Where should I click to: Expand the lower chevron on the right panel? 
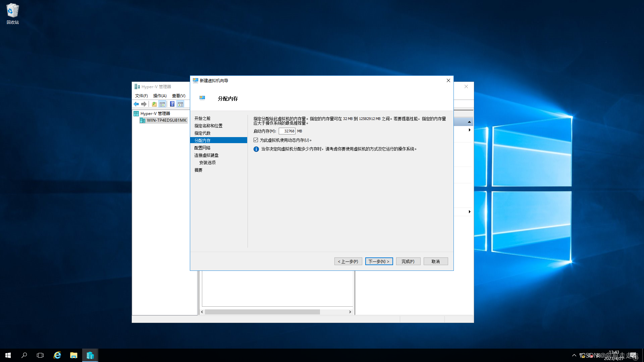470,212
